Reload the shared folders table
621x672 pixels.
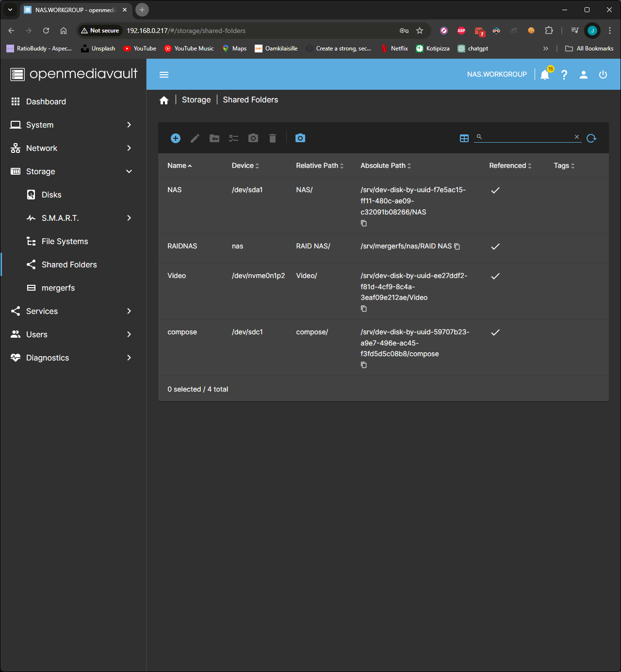click(x=591, y=138)
